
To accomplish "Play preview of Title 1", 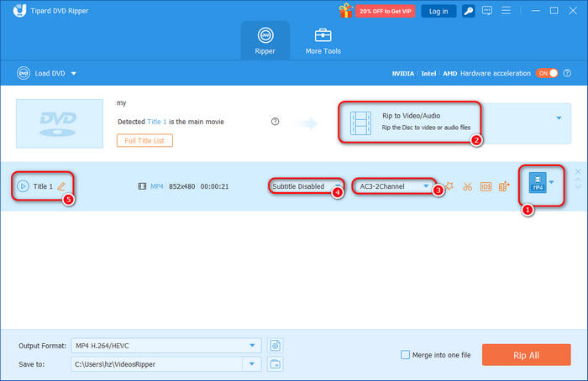I will [x=23, y=186].
